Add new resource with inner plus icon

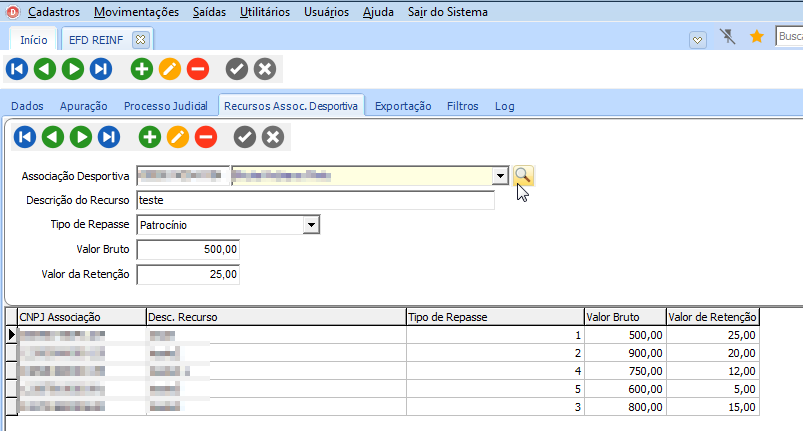(x=150, y=137)
